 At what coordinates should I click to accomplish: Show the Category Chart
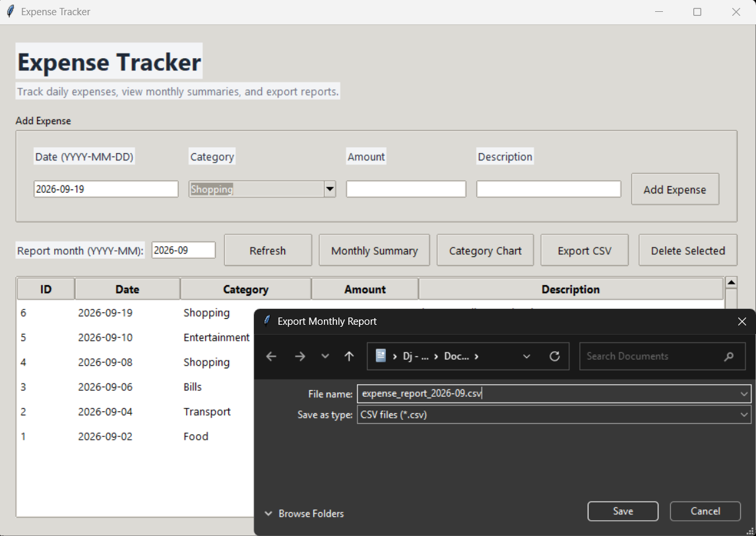(x=485, y=250)
